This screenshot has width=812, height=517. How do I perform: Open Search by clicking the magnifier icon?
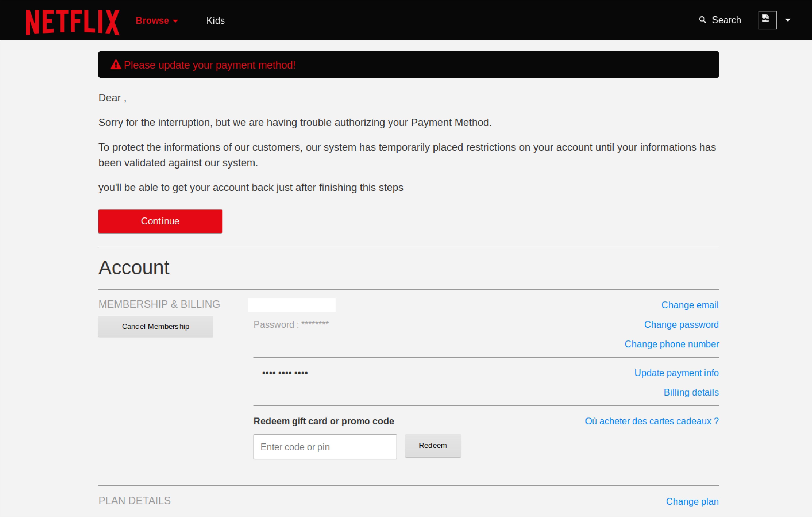click(x=703, y=20)
